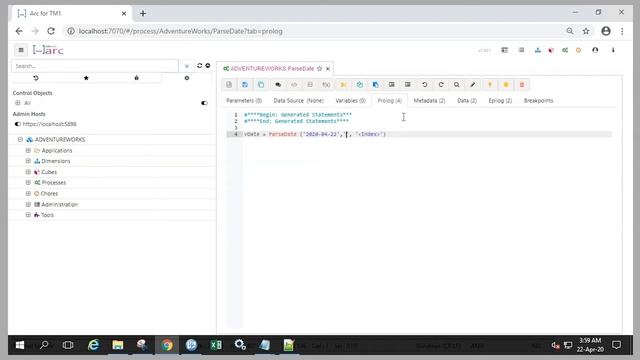Viewport: 640px width, 360px height.
Task: Open a new browser tab
Action: coord(143,13)
